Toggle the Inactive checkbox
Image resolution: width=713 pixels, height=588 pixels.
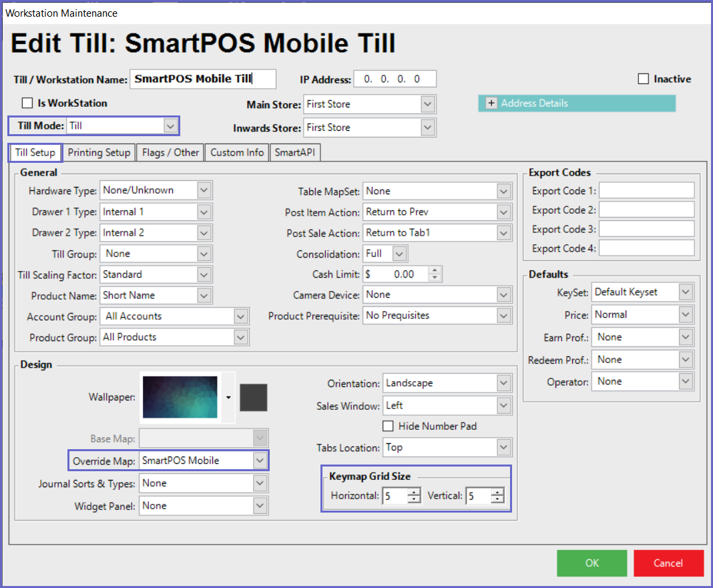pyautogui.click(x=644, y=79)
